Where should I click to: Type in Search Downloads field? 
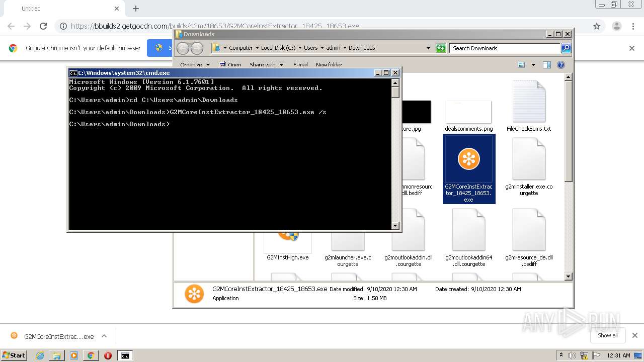tap(505, 48)
